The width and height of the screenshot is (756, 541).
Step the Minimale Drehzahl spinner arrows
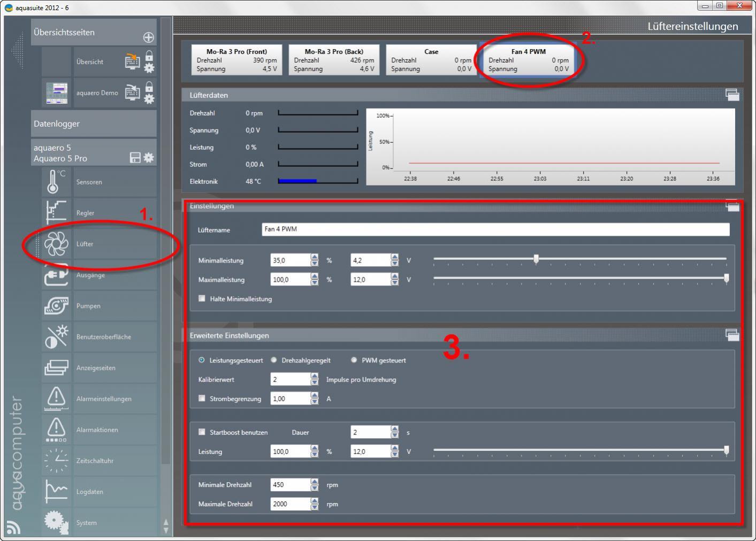coord(315,484)
